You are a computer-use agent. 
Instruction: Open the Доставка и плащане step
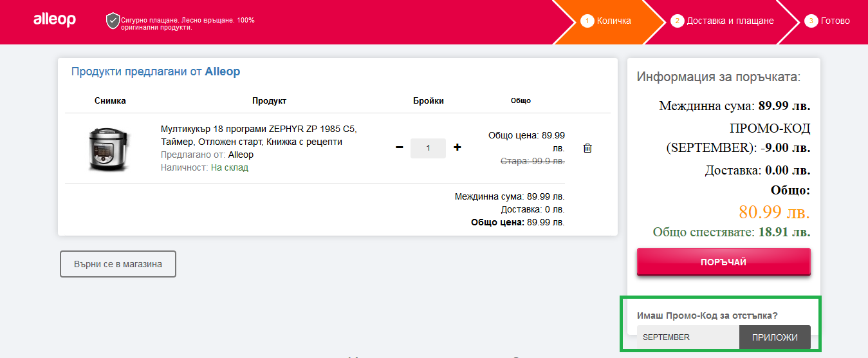pyautogui.click(x=723, y=21)
